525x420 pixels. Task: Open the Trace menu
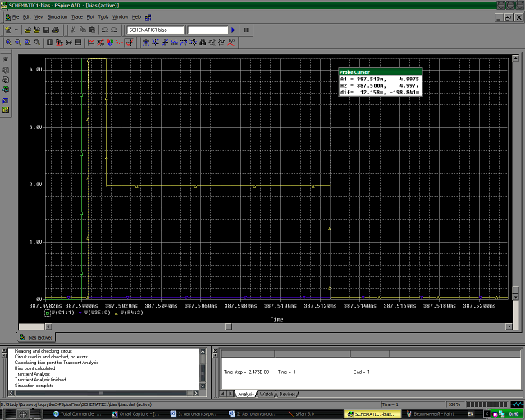coord(77,16)
